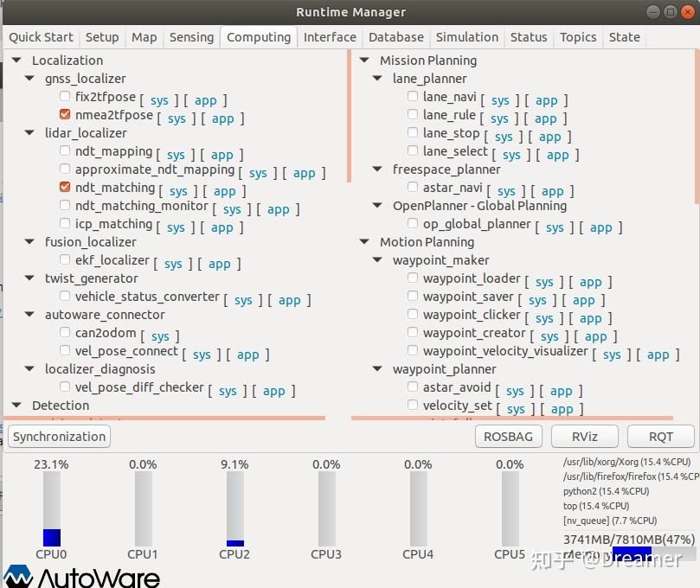The image size is (700, 588).
Task: Open sys settings for ndt_matching_monitor
Action: point(232,208)
